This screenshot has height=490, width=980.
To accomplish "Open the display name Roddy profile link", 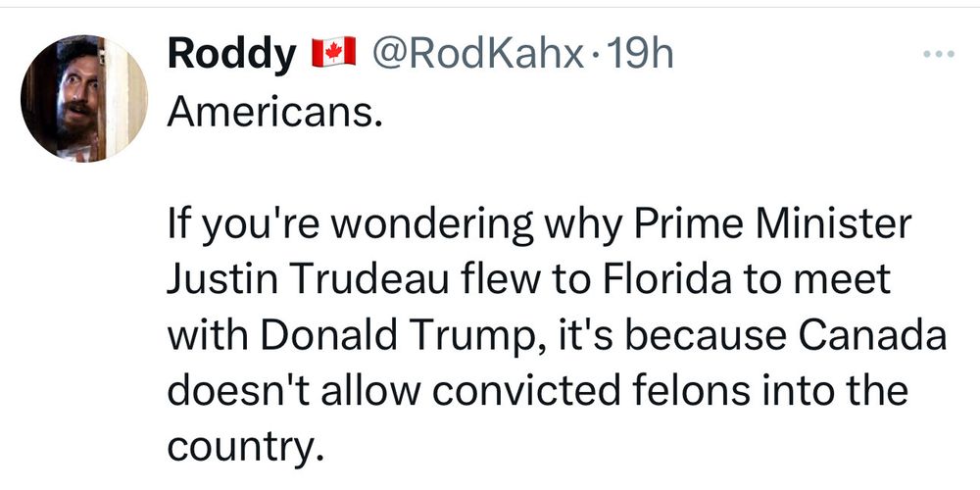I will (x=231, y=55).
